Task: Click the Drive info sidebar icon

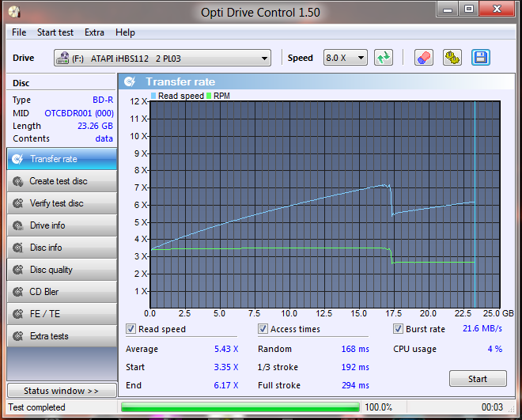Action: click(17, 225)
